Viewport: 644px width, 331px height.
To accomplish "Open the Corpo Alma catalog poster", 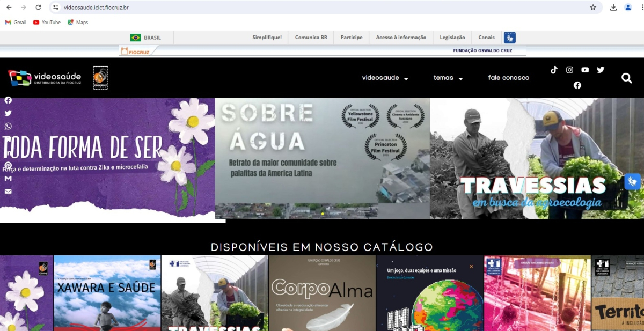I will click(323, 293).
